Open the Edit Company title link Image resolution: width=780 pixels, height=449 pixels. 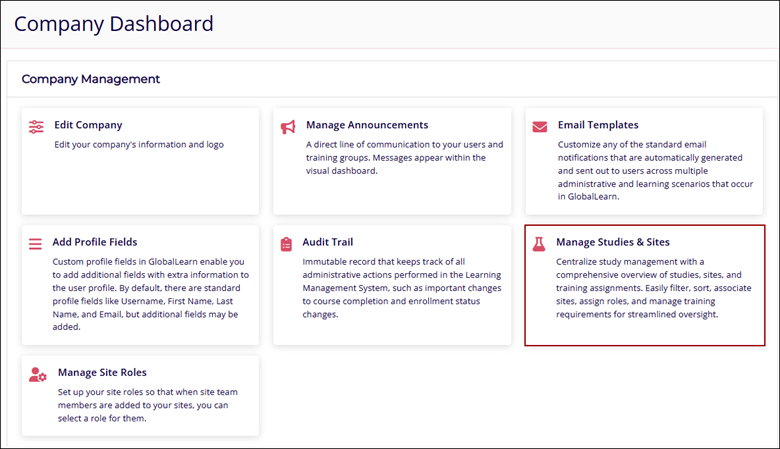pyautogui.click(x=88, y=125)
